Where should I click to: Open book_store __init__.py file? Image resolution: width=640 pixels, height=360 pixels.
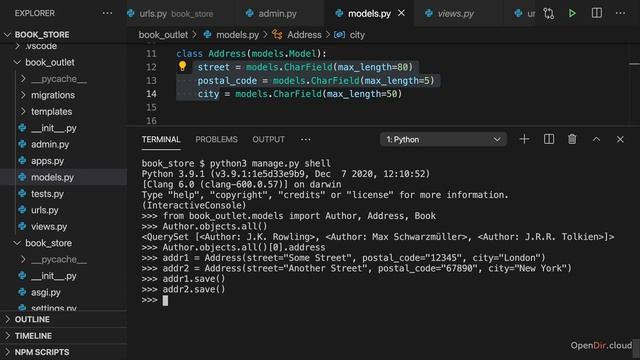click(53, 276)
